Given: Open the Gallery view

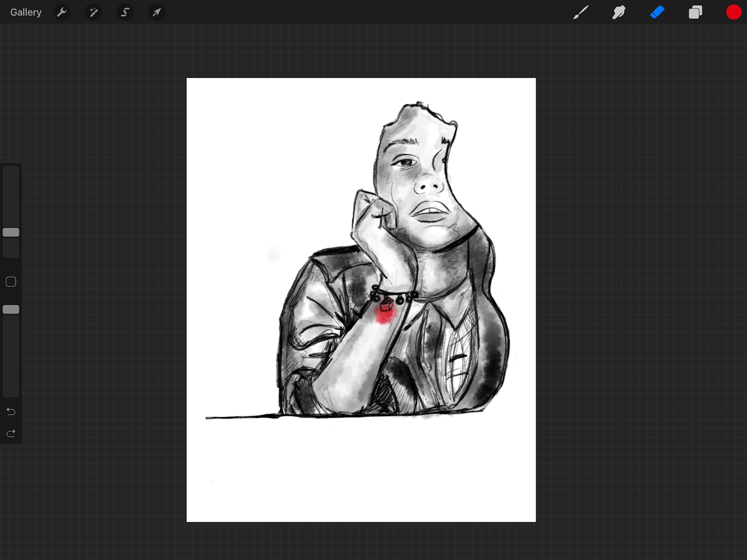Looking at the screenshot, I should pyautogui.click(x=26, y=12).
